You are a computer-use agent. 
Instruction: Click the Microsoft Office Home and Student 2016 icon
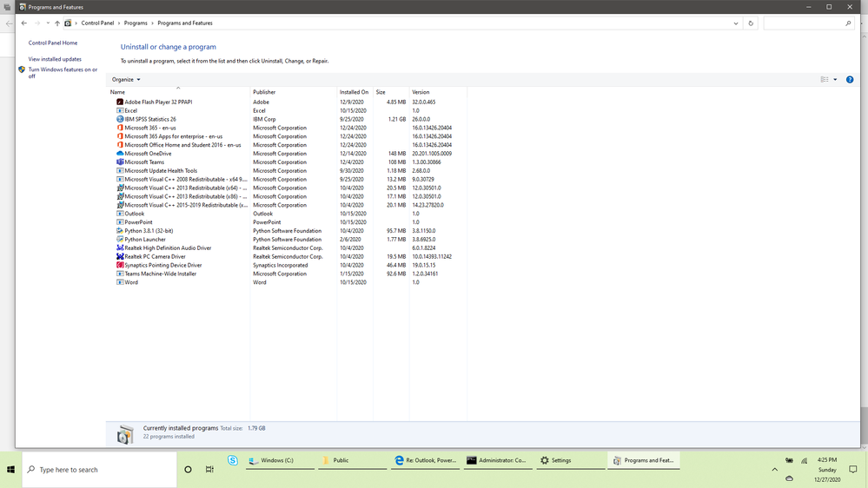120,145
